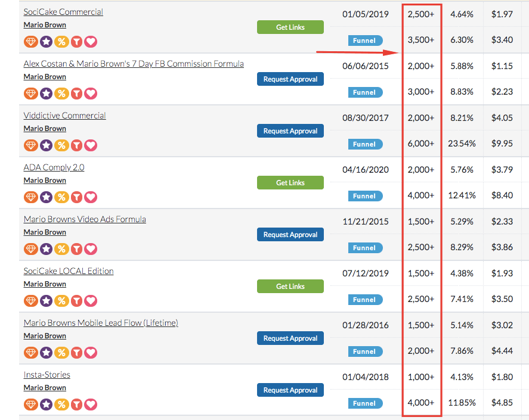Screen dimensions: 529x420
Task: Request Approval for Viddictive Commercial
Action: tap(290, 131)
